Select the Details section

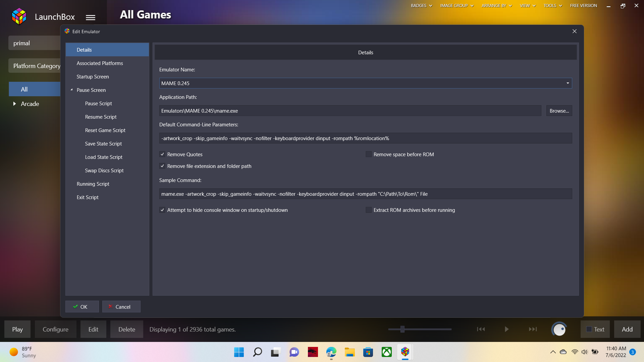pyautogui.click(x=107, y=50)
